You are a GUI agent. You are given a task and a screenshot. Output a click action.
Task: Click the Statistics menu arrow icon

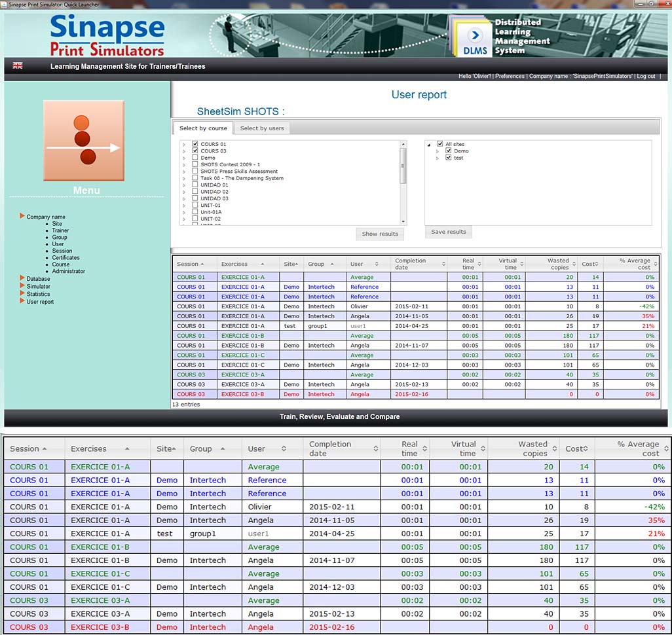[x=22, y=293]
